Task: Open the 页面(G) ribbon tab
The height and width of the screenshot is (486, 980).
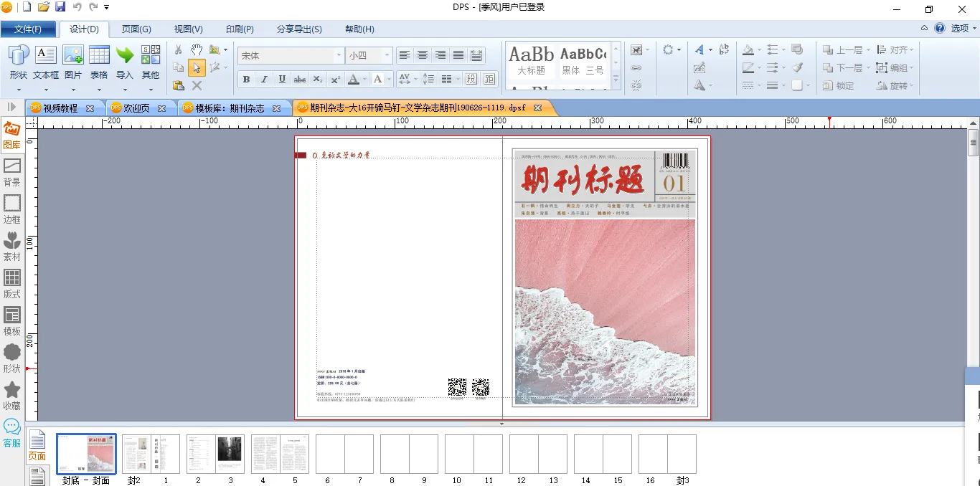Action: [x=136, y=29]
